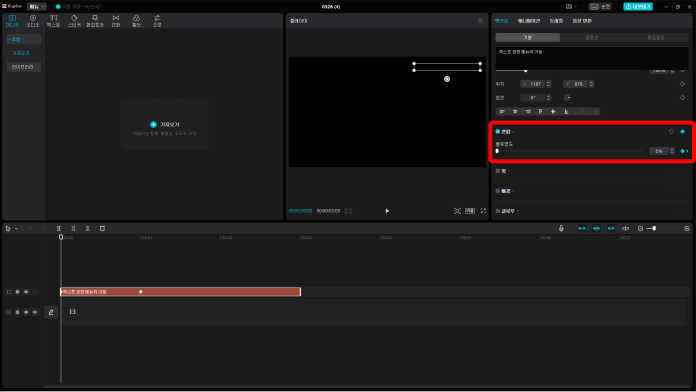The width and height of the screenshot is (696, 392).
Task: Open the Sticker (스티커) tab
Action: [x=74, y=21]
